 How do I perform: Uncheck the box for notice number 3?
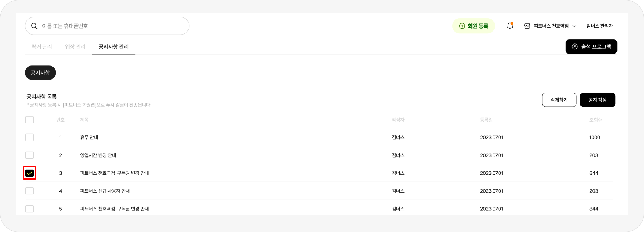(30, 173)
